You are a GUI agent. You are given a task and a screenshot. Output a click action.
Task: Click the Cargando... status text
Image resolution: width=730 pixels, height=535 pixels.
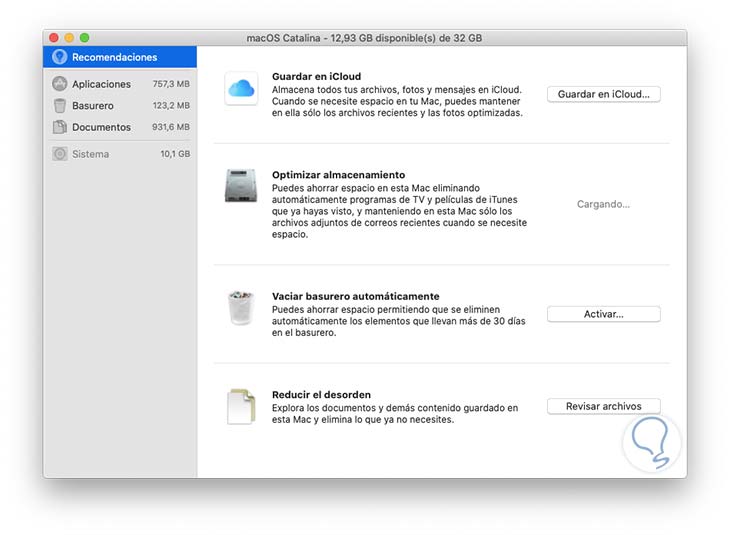(603, 204)
